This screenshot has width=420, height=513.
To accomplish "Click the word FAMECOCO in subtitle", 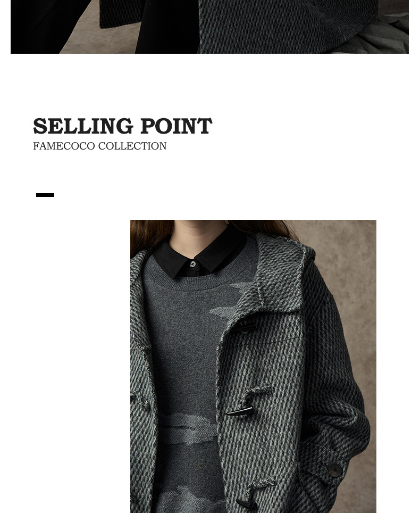I will (x=64, y=146).
